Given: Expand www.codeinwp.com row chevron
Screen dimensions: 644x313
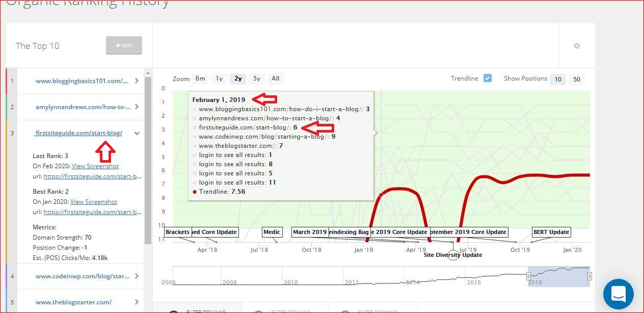Looking at the screenshot, I should (137, 276).
